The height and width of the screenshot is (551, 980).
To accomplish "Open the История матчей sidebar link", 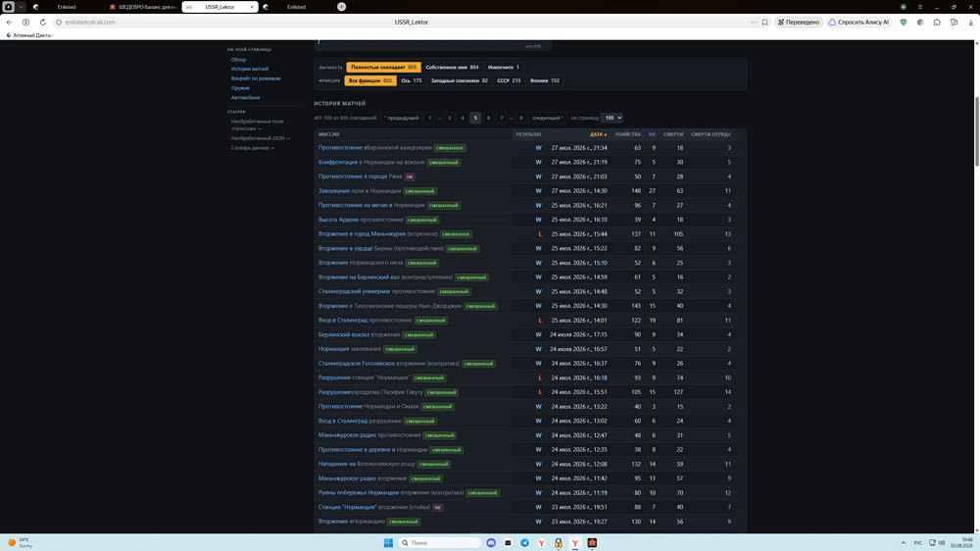I will point(249,69).
